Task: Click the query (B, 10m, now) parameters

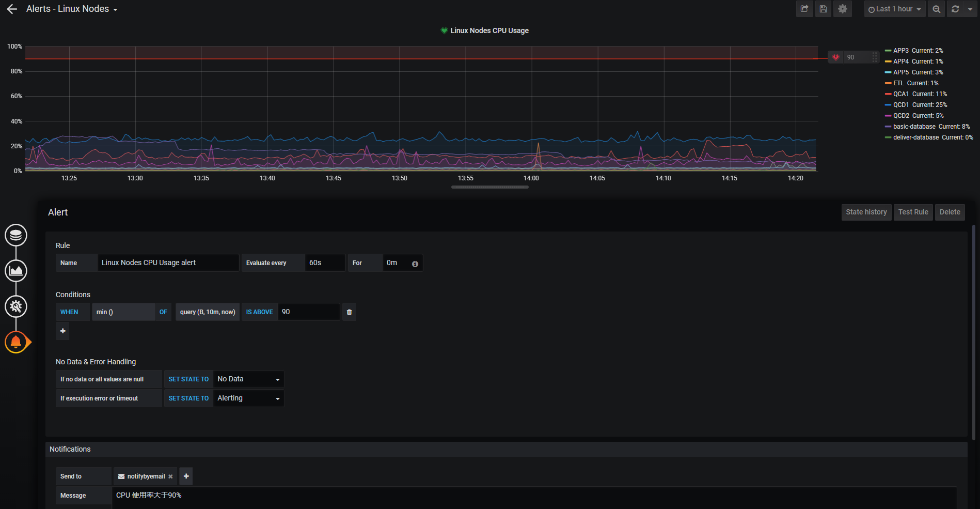Action: pos(208,312)
